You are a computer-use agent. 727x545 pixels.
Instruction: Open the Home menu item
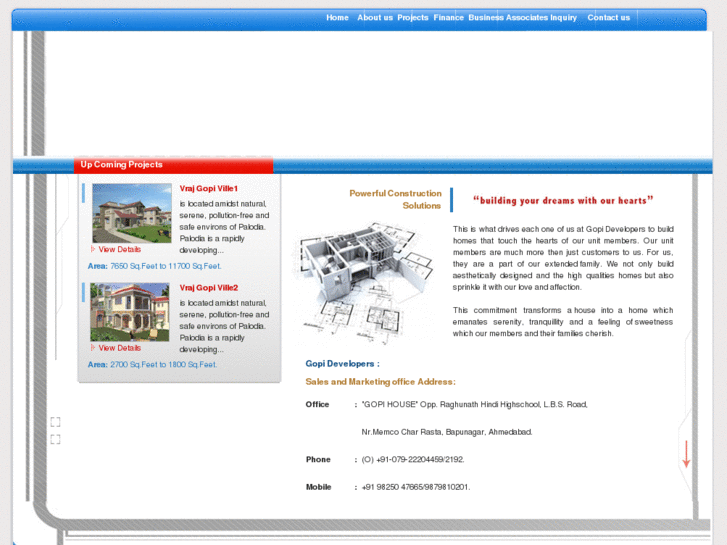[337, 18]
